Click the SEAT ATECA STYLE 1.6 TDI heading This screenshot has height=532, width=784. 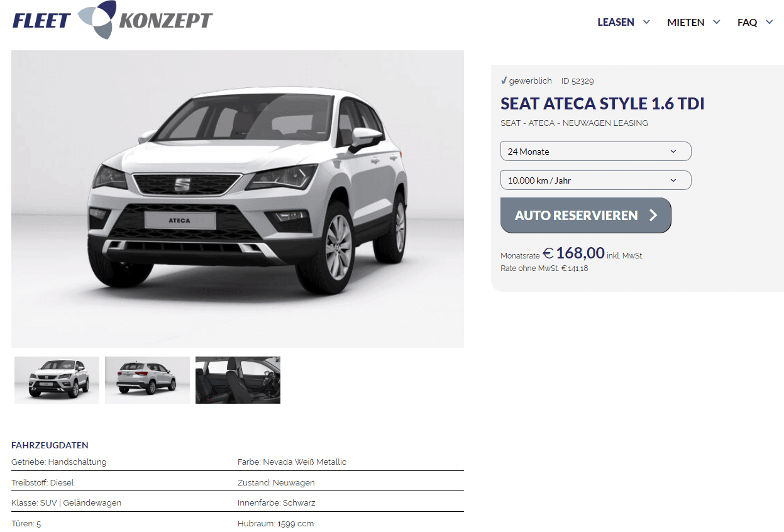(602, 104)
